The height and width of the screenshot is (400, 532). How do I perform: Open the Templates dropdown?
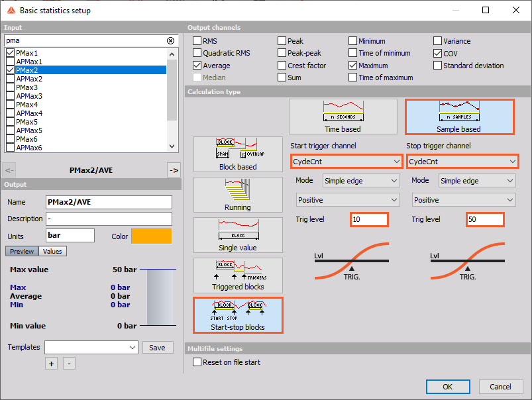(x=91, y=348)
